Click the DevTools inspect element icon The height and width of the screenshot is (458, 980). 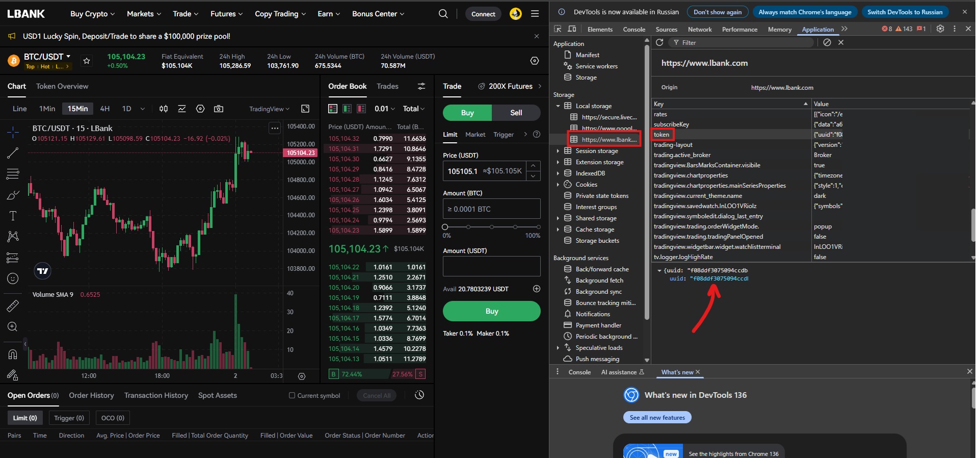[558, 29]
